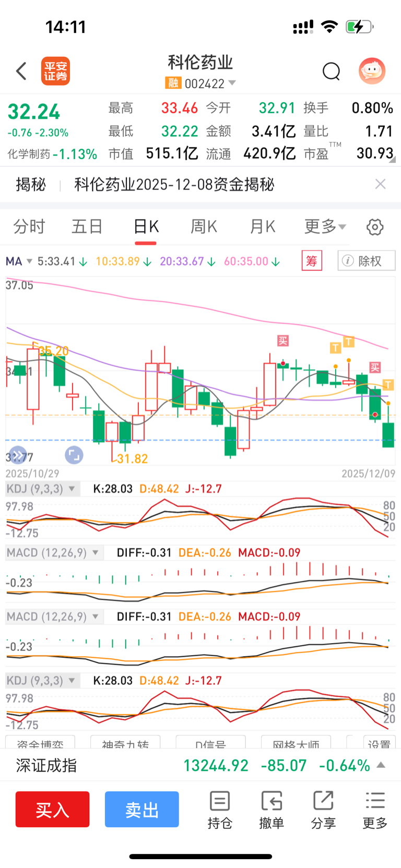Switch to 分时 tab
The image size is (401, 868).
(29, 227)
